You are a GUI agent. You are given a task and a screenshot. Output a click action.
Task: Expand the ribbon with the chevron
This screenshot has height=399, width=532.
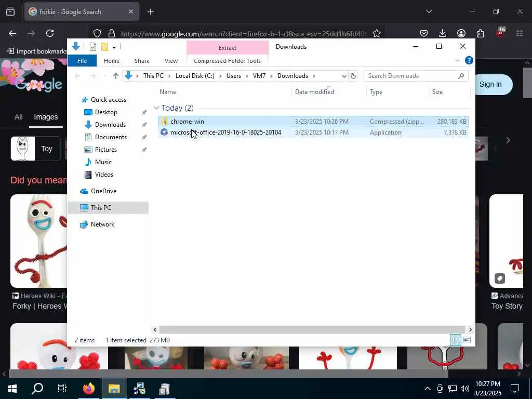(457, 61)
